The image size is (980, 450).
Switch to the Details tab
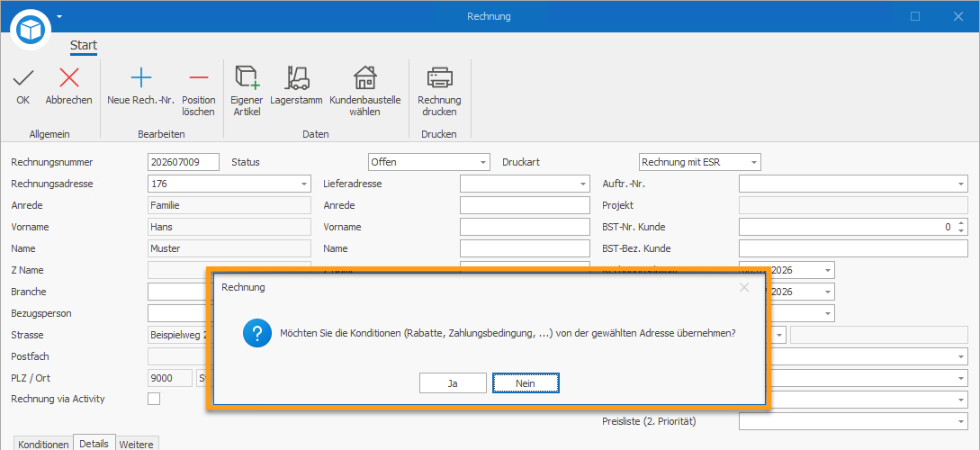(94, 443)
